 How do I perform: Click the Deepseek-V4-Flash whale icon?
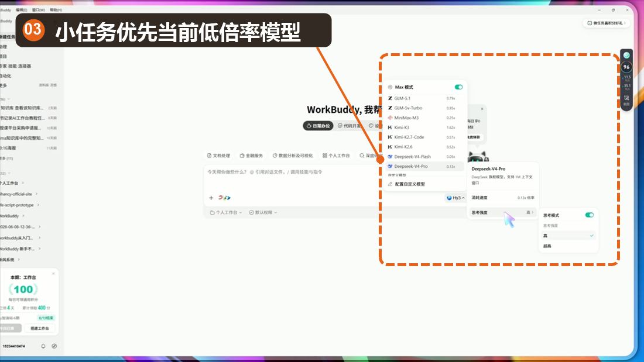[390, 157]
